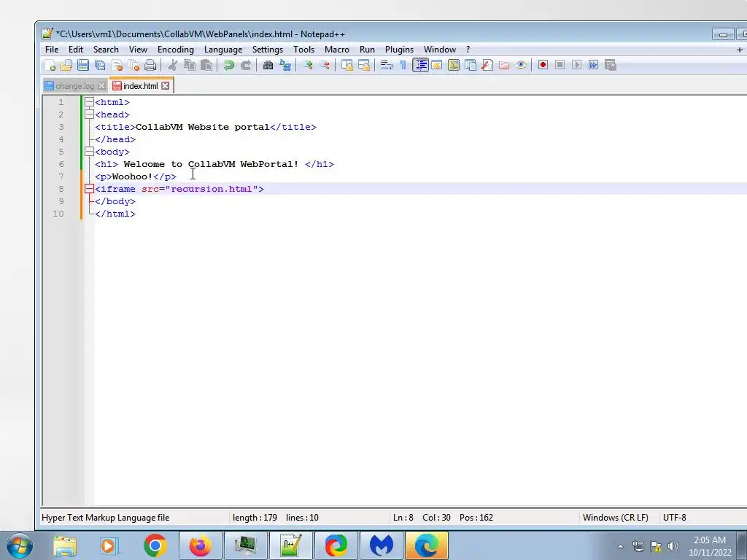Viewport: 747px width, 560px height.
Task: Open the Macro menu
Action: pyautogui.click(x=337, y=50)
